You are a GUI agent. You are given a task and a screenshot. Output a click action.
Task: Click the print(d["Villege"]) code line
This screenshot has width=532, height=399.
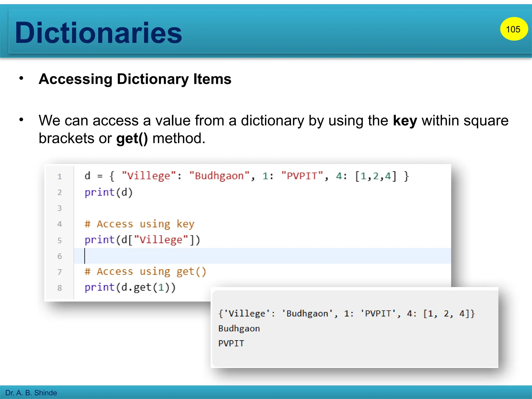(142, 240)
